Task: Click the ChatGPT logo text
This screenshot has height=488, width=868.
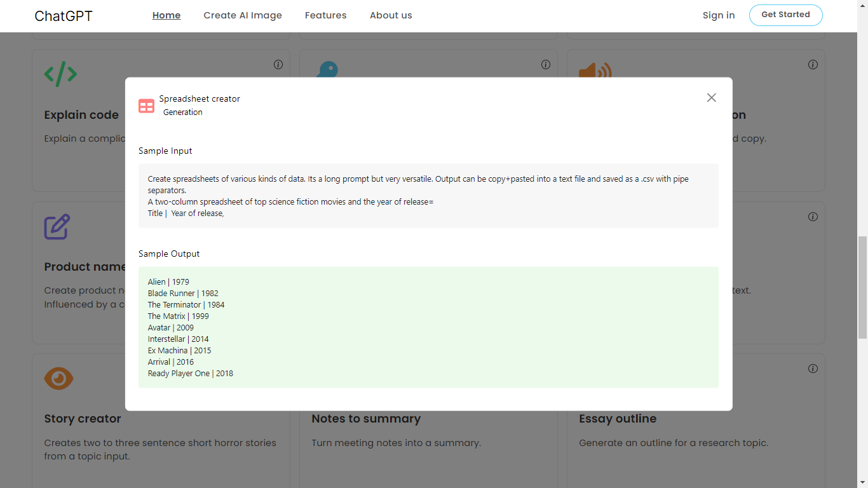Action: point(63,15)
